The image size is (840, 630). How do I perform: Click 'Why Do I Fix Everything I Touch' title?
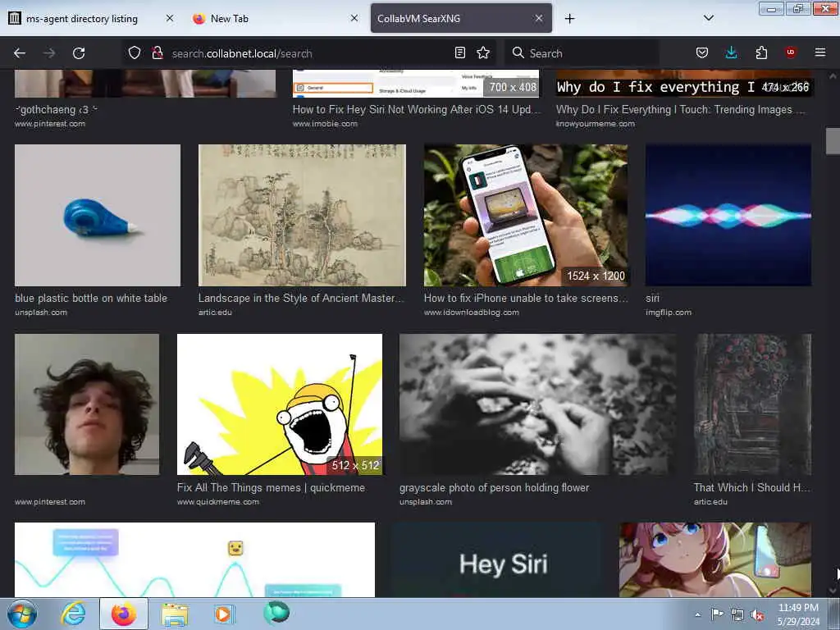680,109
